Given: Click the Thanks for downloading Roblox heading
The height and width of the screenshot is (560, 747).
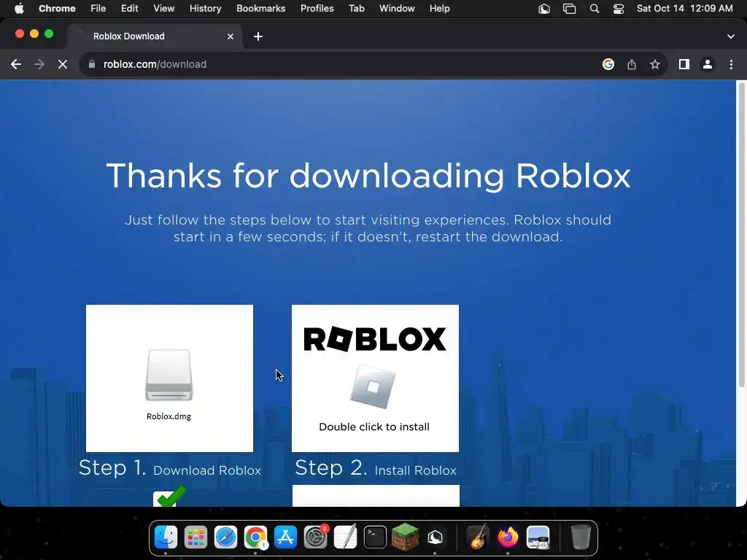Looking at the screenshot, I should [x=368, y=176].
